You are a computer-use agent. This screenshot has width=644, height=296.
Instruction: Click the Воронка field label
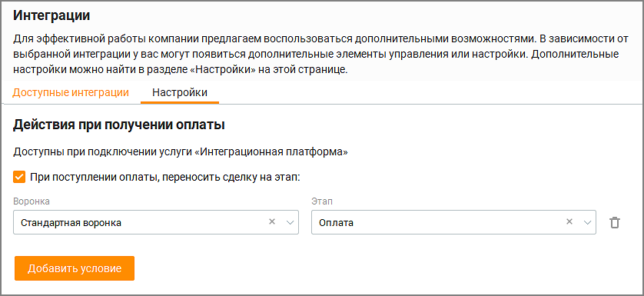(x=32, y=202)
